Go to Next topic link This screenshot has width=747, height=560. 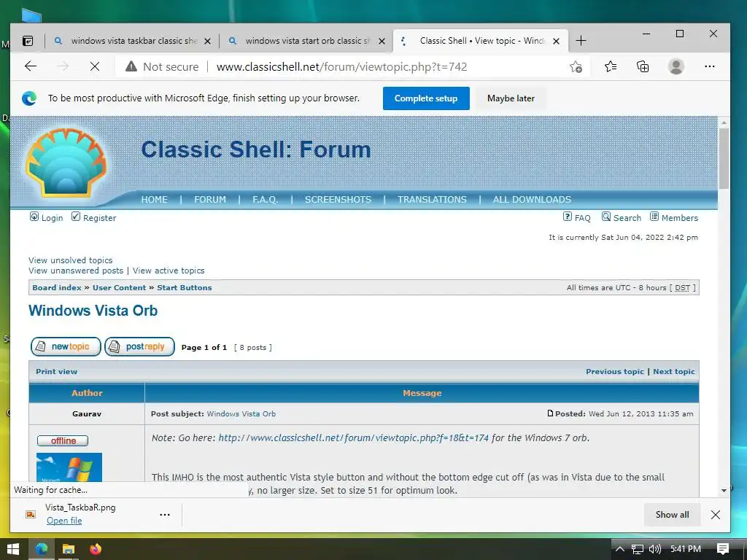click(673, 371)
